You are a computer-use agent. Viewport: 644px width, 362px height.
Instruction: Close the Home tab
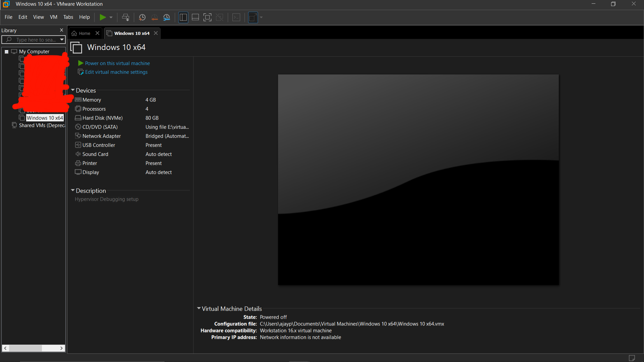coord(97,33)
